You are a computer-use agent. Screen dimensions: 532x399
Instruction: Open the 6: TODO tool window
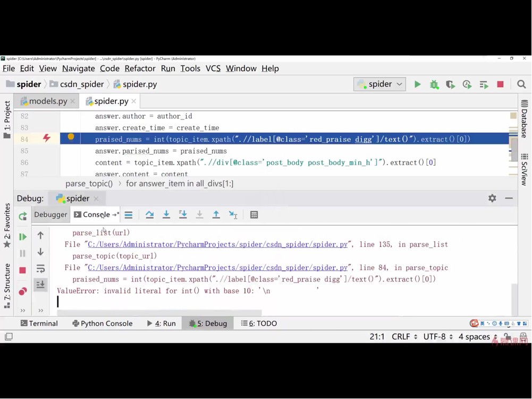pyautogui.click(x=259, y=324)
